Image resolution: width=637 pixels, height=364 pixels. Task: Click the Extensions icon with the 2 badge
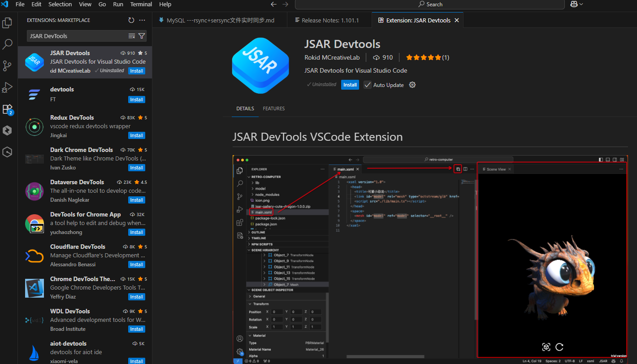click(x=7, y=109)
